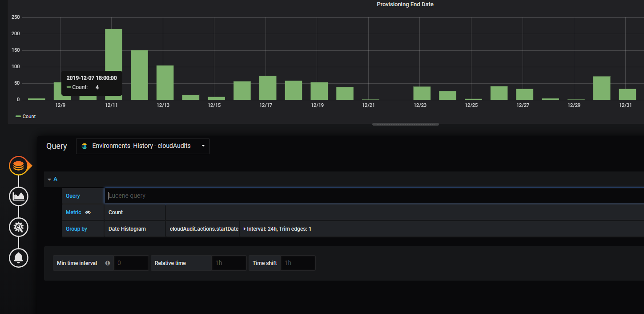Viewport: 644px width, 314px height.
Task: Focus the Relative time input
Action: click(229, 263)
